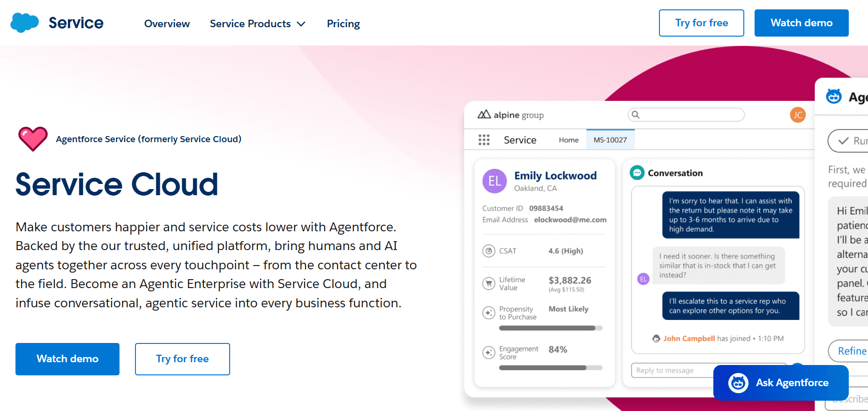This screenshot has width=868, height=411.
Task: Click the JC user avatar
Action: pyautogui.click(x=798, y=114)
